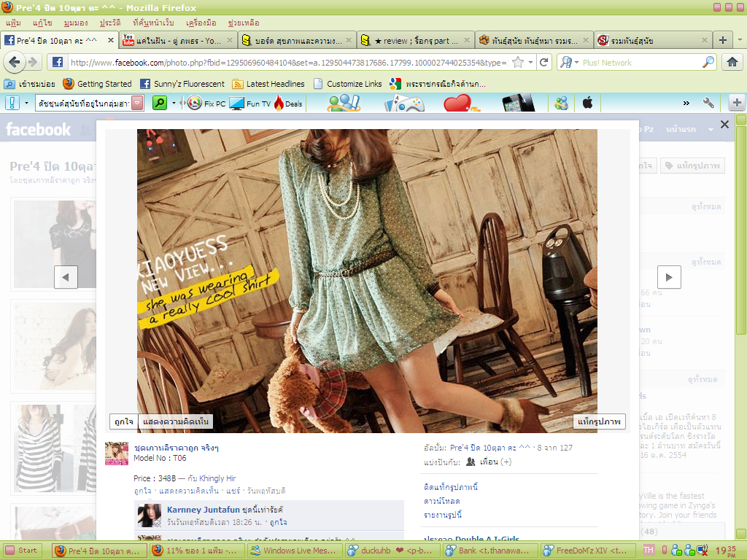Open the แก้ไข menu
The image size is (747, 560).
tap(42, 23)
